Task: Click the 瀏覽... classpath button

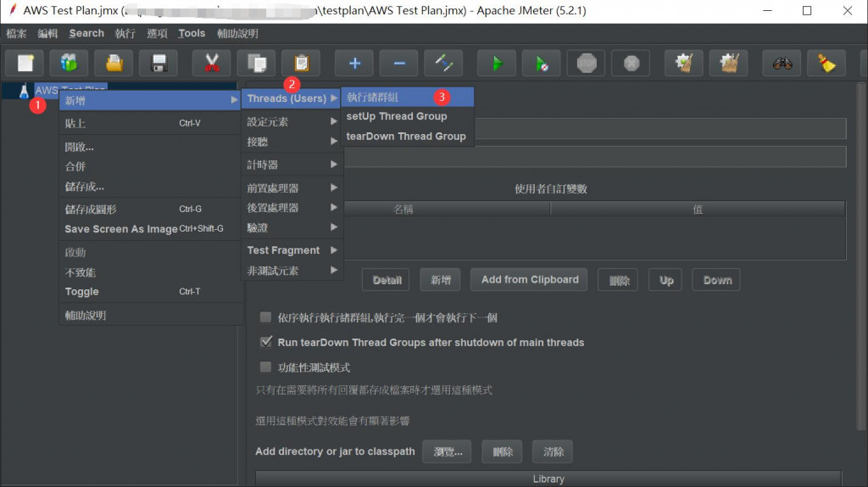Action: 448,451
